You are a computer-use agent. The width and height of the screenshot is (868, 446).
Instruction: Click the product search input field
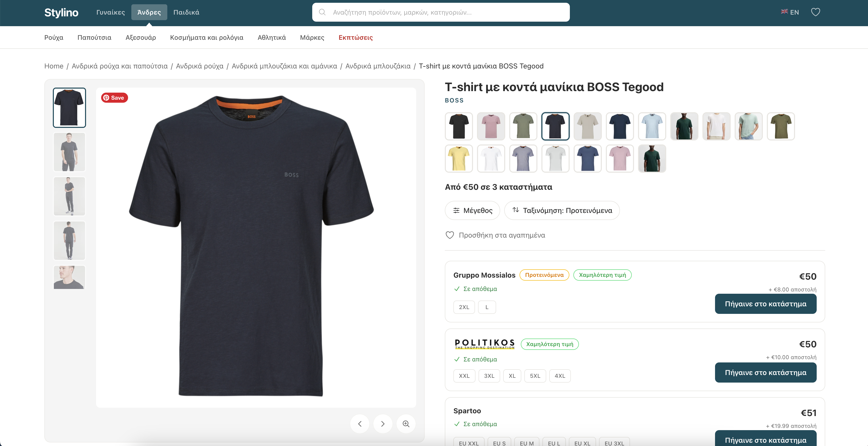[x=441, y=13]
